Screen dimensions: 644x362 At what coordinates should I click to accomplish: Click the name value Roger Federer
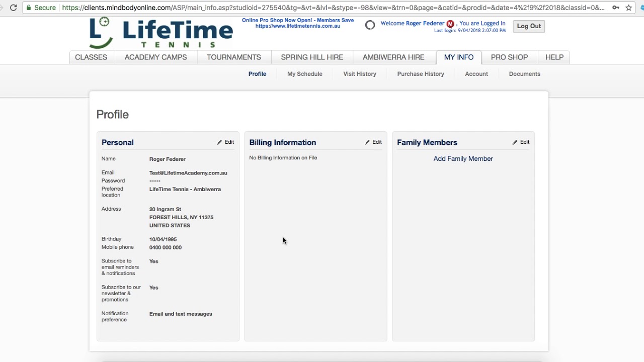(168, 159)
